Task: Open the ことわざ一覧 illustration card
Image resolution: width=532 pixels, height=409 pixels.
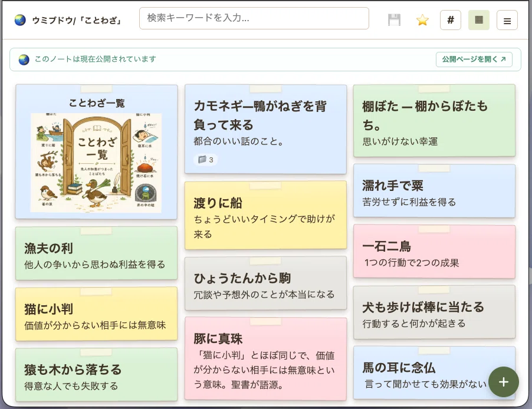Action: [96, 152]
